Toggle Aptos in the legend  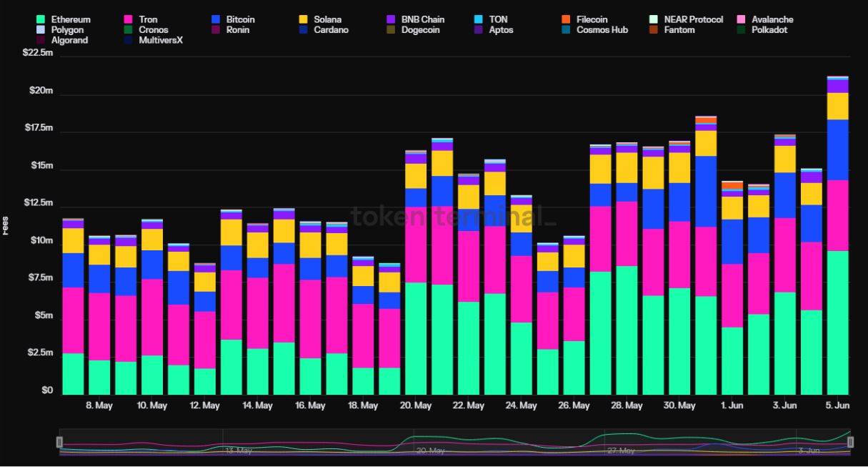click(493, 30)
